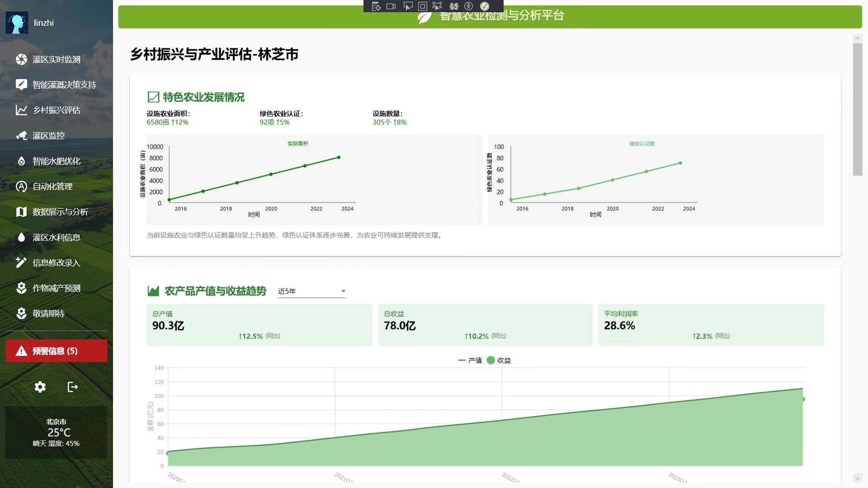Image resolution: width=868 pixels, height=488 pixels.
Task: Toggle Display Layout Adorners icon
Action: (x=423, y=6)
